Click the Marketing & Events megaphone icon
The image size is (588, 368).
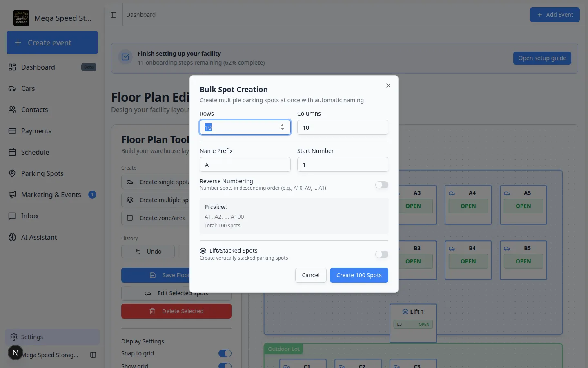[12, 195]
